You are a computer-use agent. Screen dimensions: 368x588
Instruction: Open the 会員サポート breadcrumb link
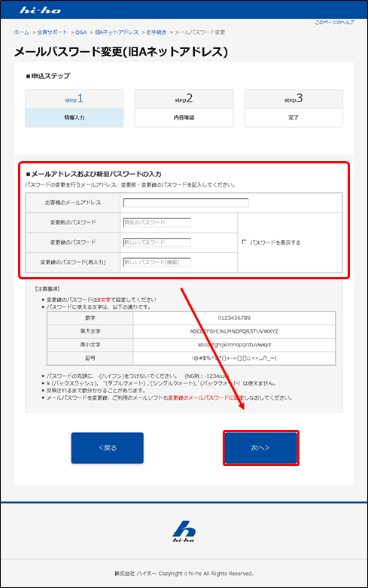click(52, 32)
